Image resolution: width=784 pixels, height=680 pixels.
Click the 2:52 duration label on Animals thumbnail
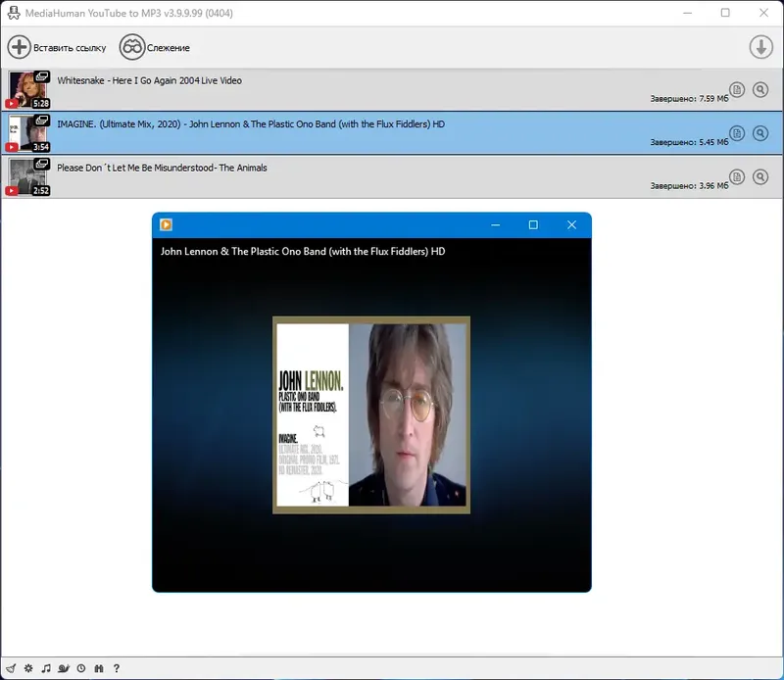coord(41,190)
